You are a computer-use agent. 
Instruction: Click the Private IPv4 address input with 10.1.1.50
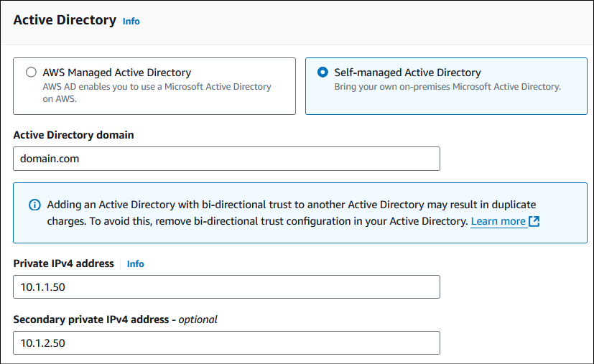click(x=226, y=286)
